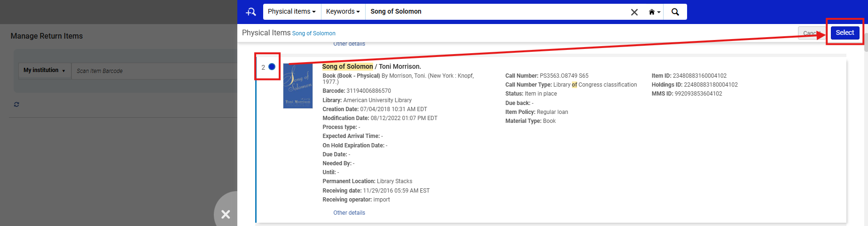The image size is (868, 226).
Task: Click Other details link at top of list
Action: (349, 44)
